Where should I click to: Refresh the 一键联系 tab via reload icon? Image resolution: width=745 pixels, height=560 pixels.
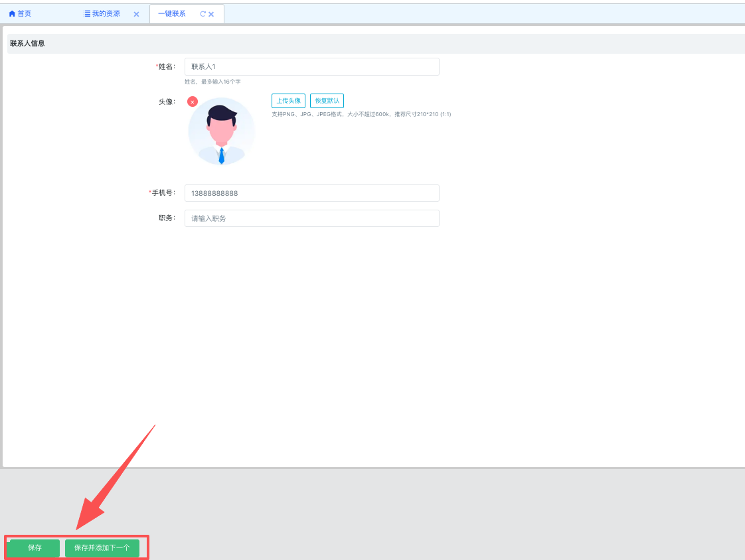[203, 14]
